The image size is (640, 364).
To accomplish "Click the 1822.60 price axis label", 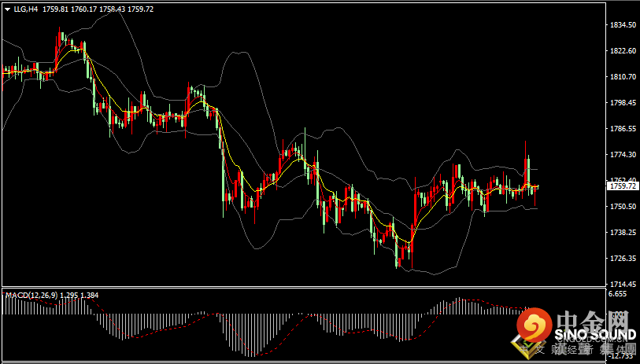I will pos(623,51).
